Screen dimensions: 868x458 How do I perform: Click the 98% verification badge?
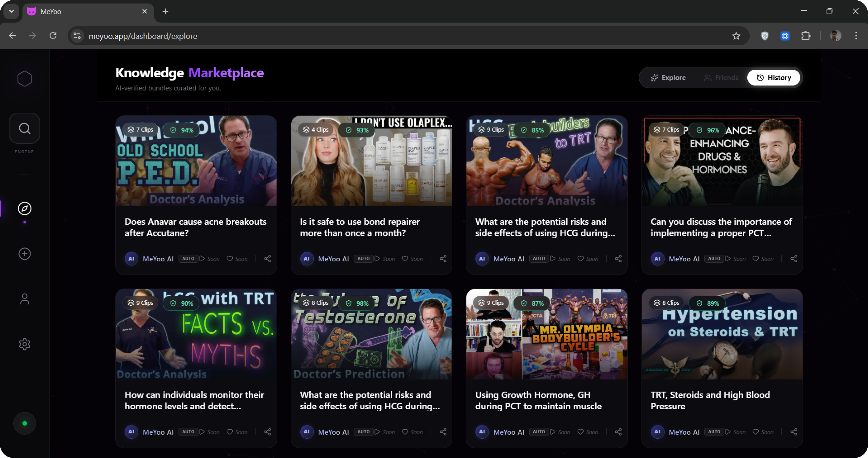point(357,303)
